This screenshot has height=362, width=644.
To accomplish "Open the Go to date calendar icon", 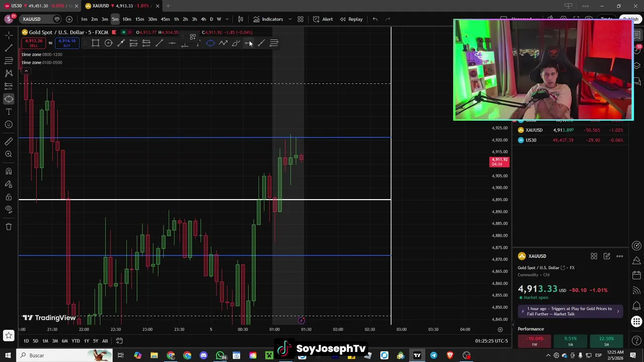I will [119, 341].
